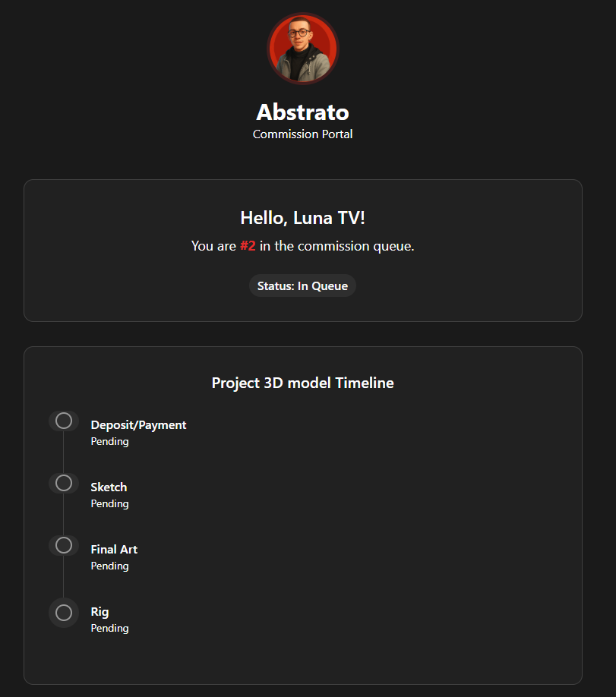
Task: Click the Sketch milestone circle
Action: click(64, 482)
